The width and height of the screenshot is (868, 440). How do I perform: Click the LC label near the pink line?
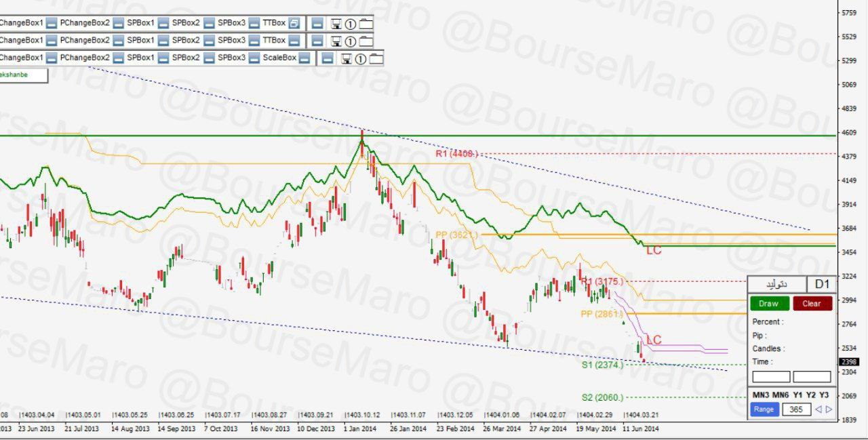(x=654, y=340)
